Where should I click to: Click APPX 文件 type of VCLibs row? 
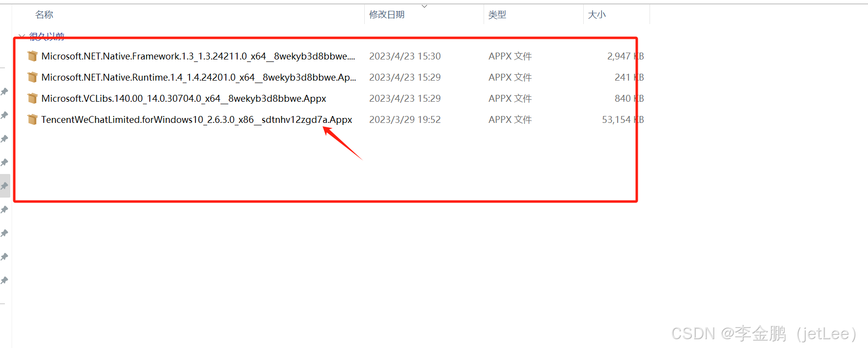(x=510, y=98)
